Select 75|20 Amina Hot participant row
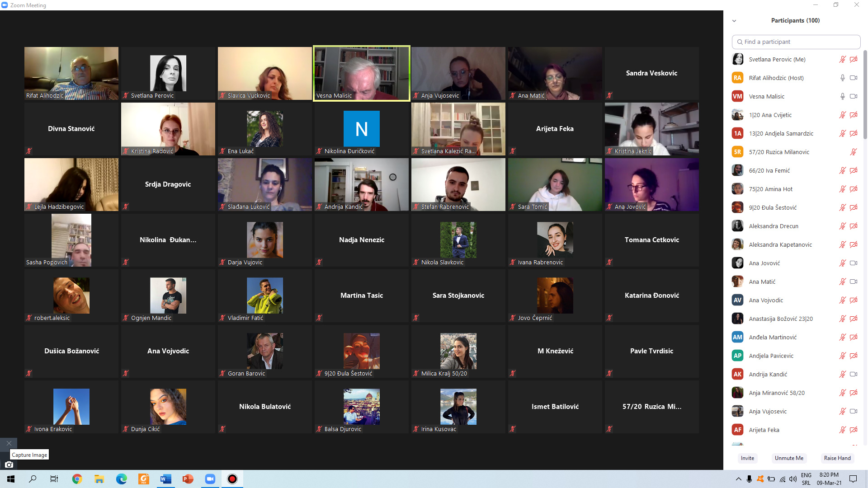 (x=796, y=189)
